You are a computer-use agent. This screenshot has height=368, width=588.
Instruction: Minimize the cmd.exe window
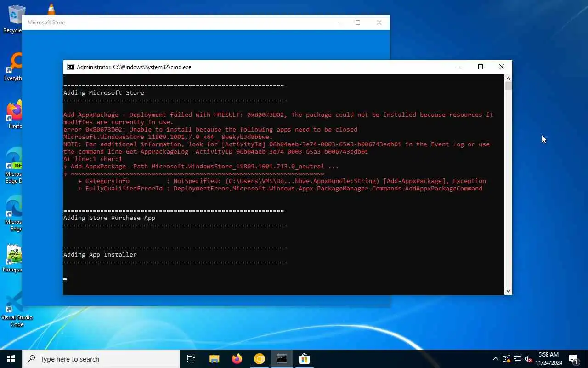coord(459,67)
